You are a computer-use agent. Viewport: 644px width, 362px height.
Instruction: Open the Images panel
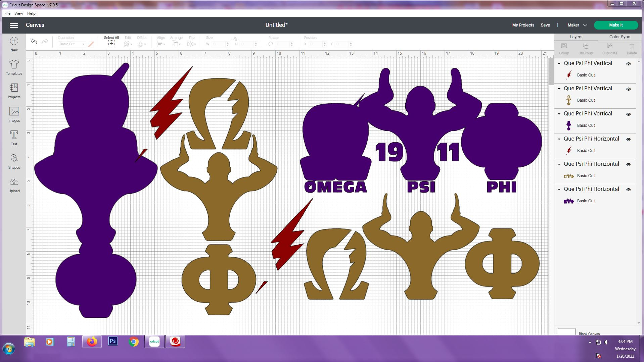[x=14, y=114]
